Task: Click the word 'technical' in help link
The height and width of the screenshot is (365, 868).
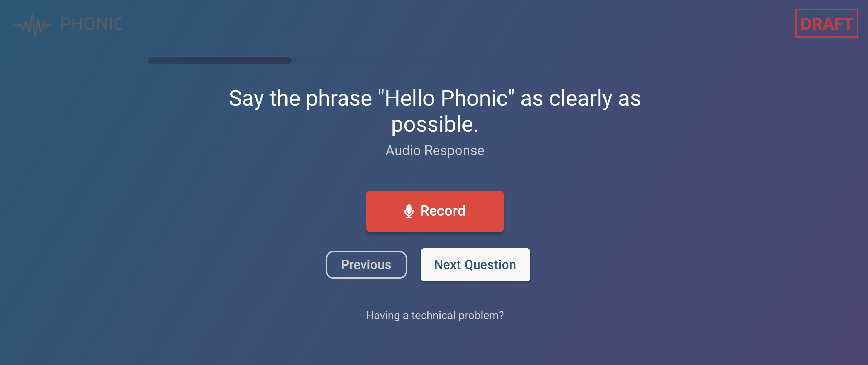Action: click(433, 315)
